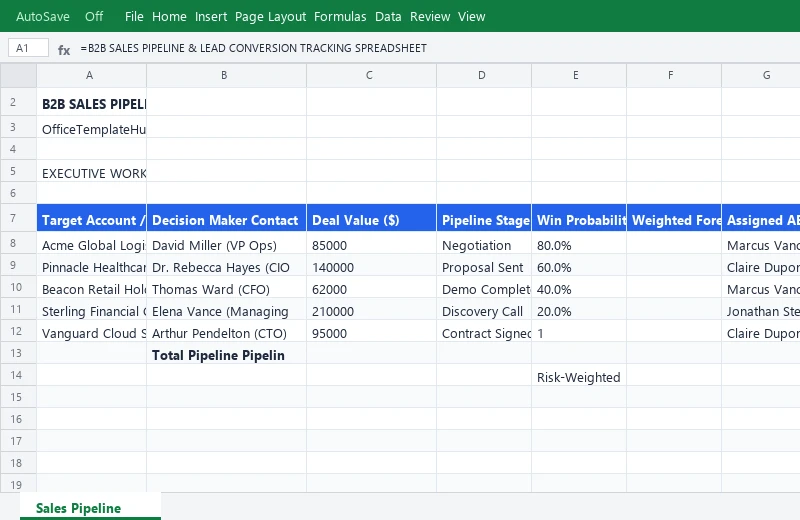
Task: Select column F header
Action: point(673,76)
